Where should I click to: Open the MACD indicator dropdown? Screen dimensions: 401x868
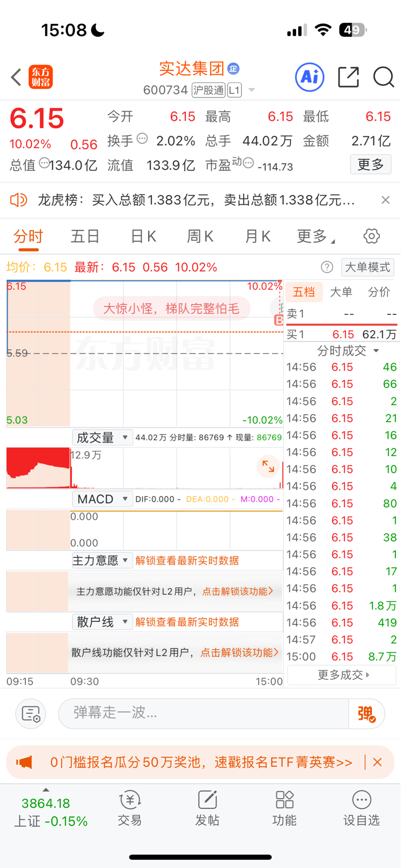102,499
